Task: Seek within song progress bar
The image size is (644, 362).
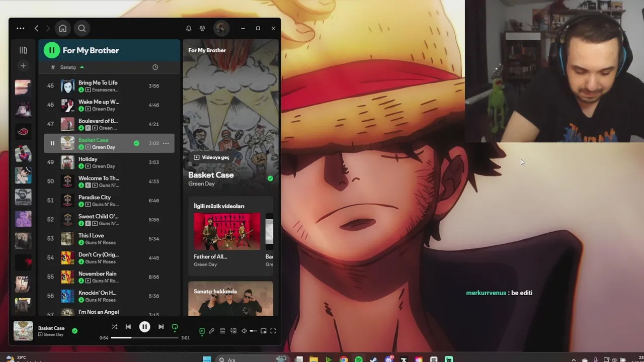Action: click(144, 338)
